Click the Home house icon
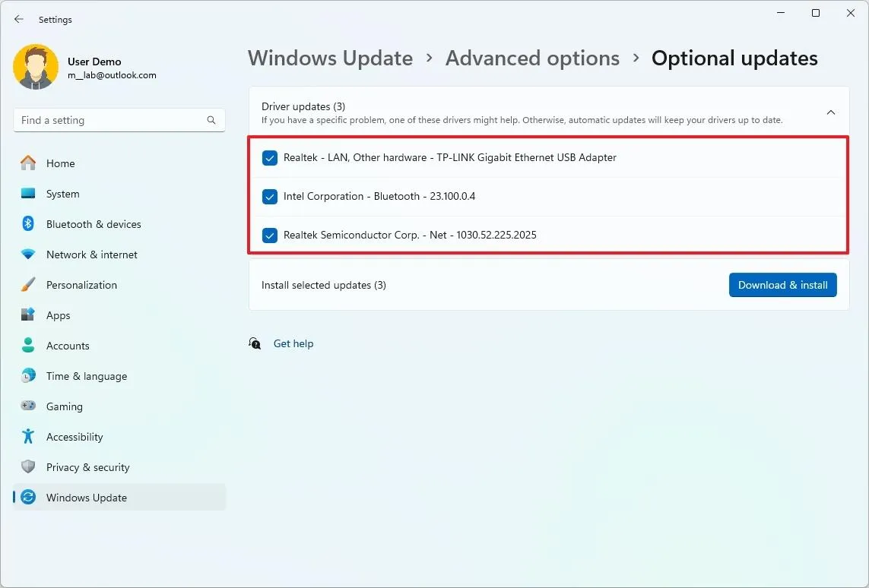The height and width of the screenshot is (588, 869). point(28,163)
